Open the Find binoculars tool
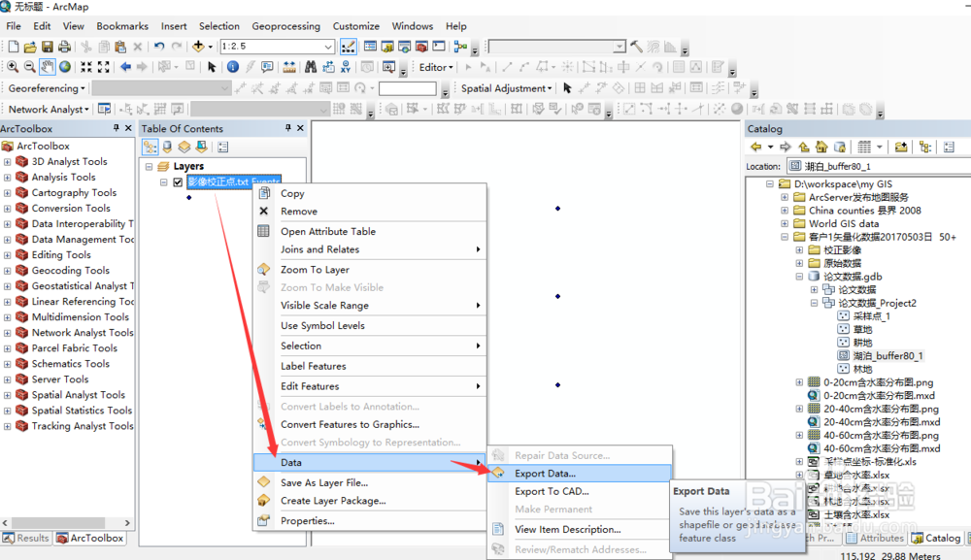The width and height of the screenshot is (971, 560). pyautogui.click(x=311, y=67)
